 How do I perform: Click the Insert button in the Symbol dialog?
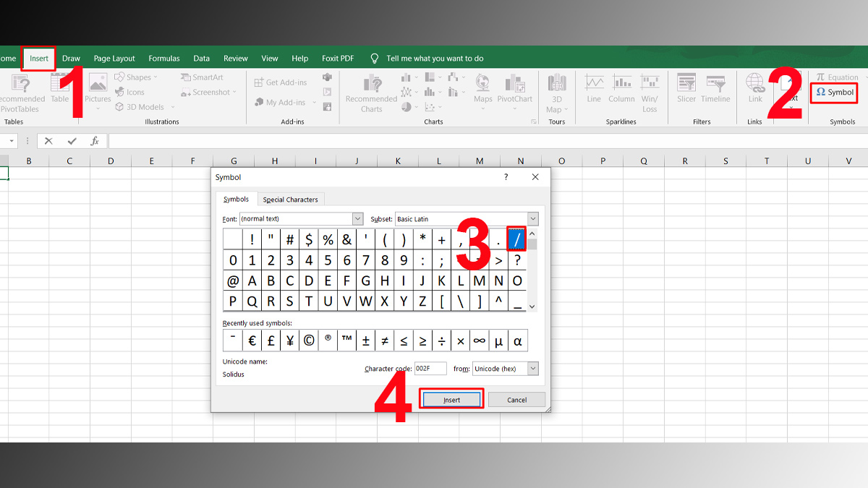[x=451, y=398]
